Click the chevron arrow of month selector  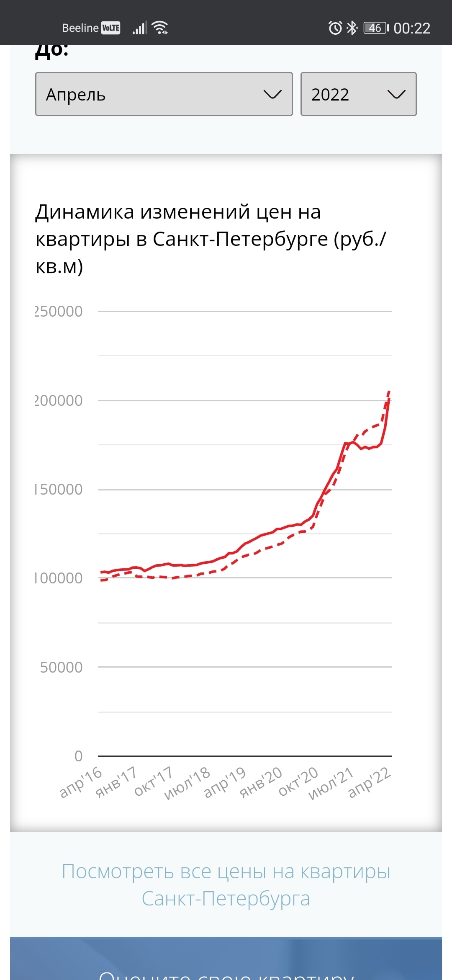pyautogui.click(x=272, y=94)
